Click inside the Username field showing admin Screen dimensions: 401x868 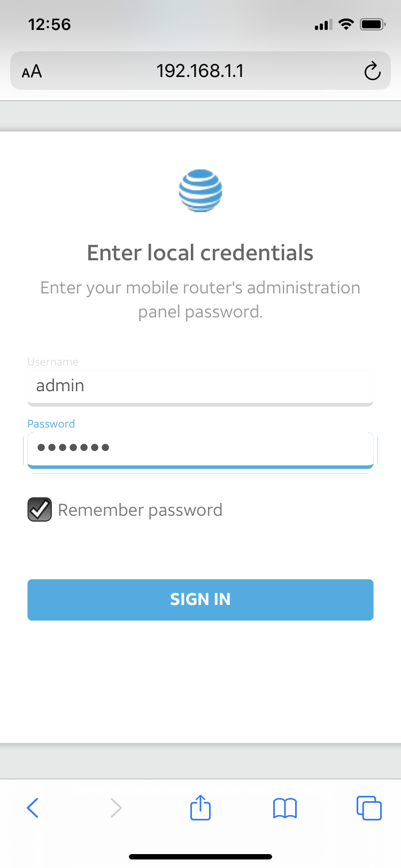click(200, 386)
